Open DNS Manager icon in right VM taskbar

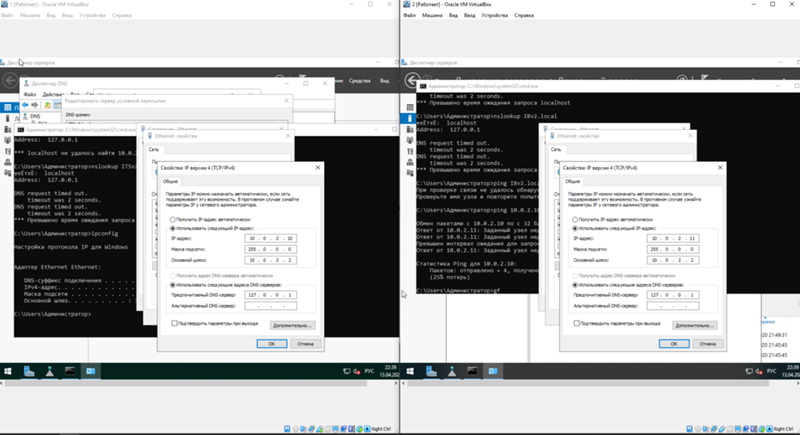coord(452,371)
